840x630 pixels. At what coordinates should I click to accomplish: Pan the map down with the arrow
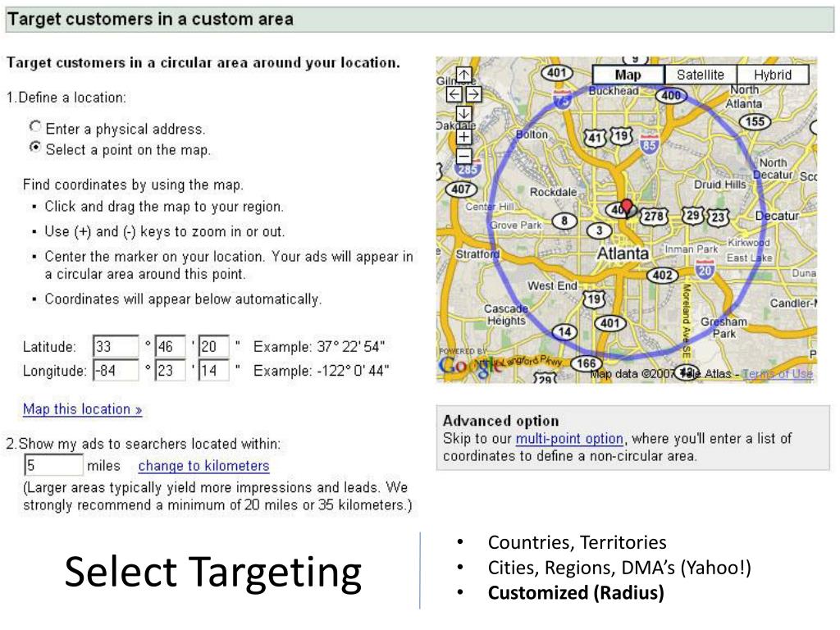point(464,113)
